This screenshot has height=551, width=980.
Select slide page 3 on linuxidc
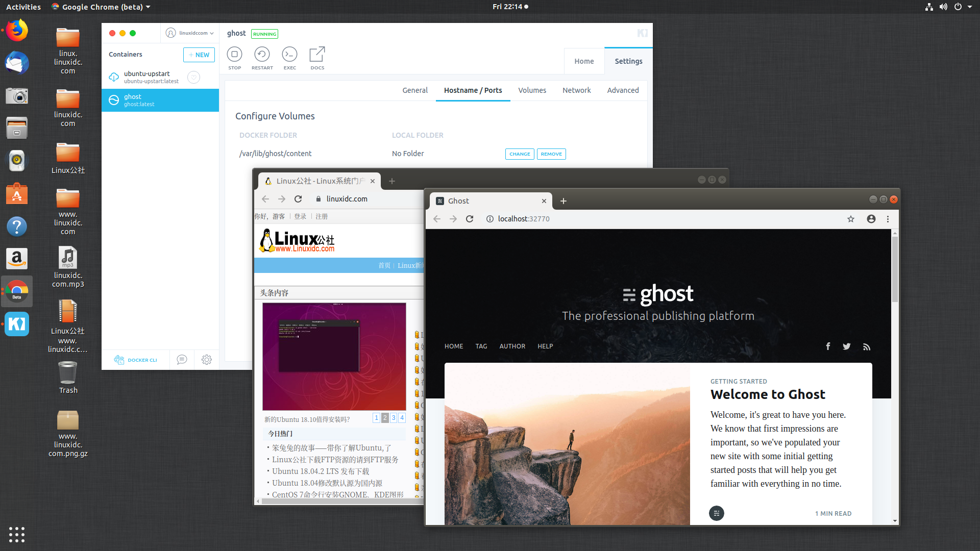[x=394, y=418]
